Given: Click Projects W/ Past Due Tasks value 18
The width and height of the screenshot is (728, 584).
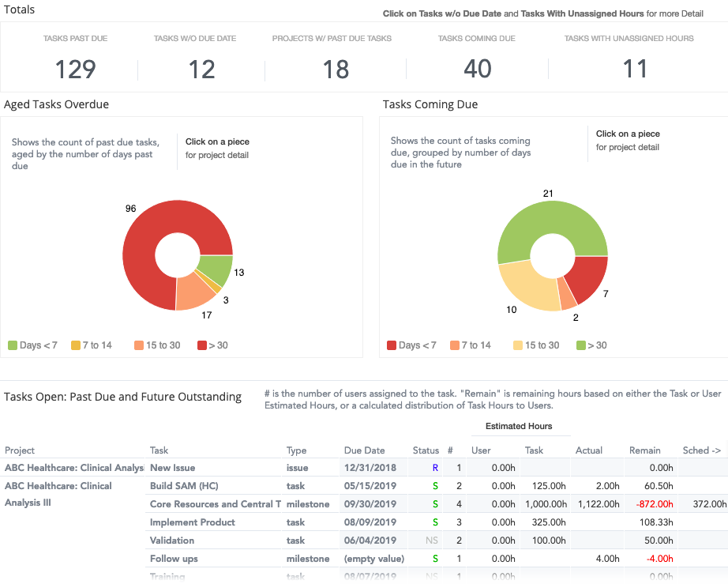Looking at the screenshot, I should click(336, 70).
